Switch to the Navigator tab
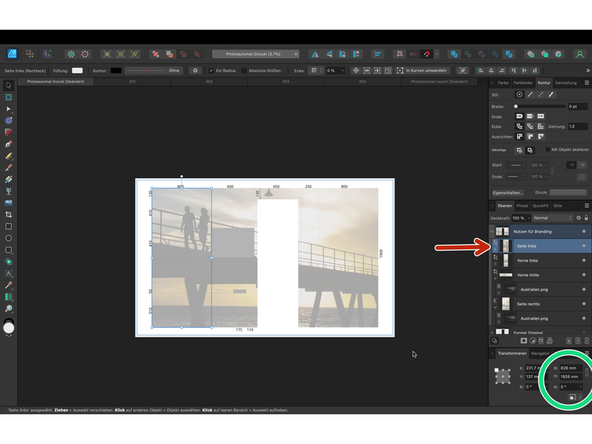The image size is (592, 444). click(540, 353)
